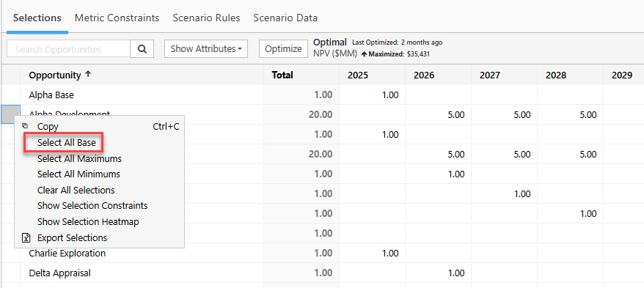Select the Charlie Exploration row name

(67, 253)
